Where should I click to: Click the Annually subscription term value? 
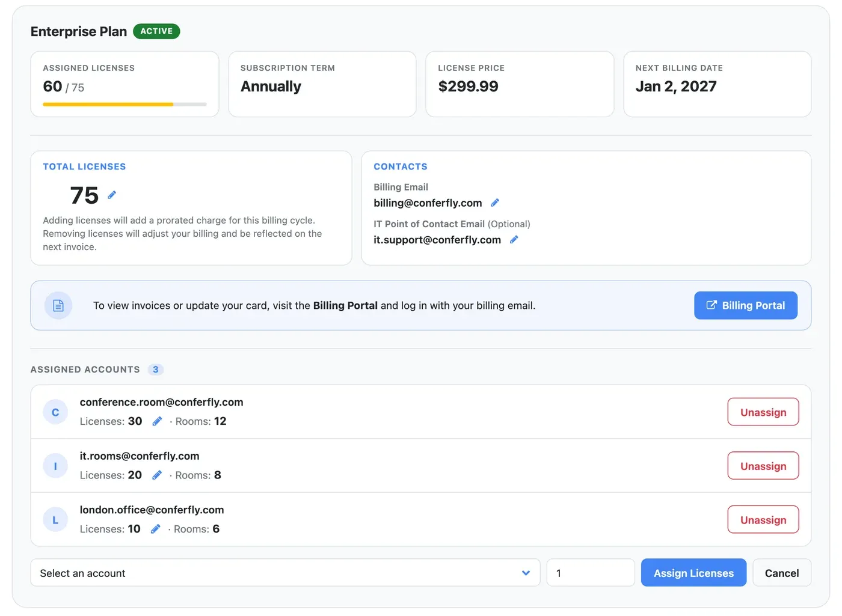[x=271, y=87]
